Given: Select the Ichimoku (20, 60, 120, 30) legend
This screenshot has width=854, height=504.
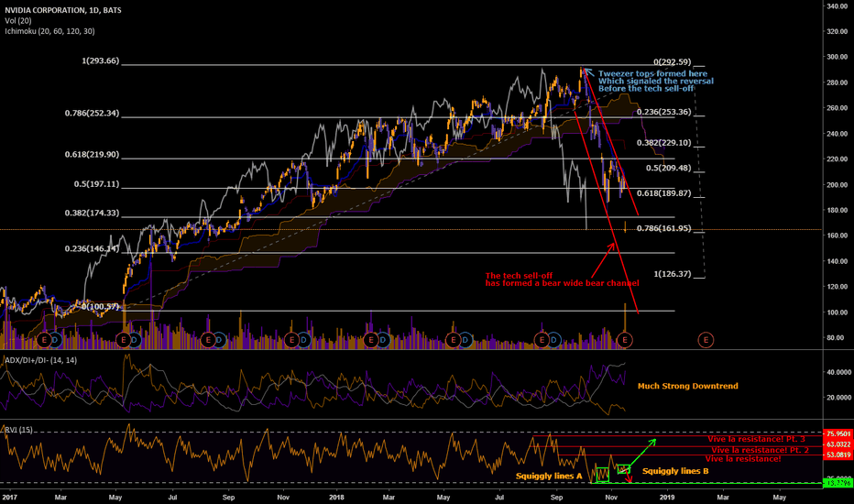Looking at the screenshot, I should tap(49, 31).
